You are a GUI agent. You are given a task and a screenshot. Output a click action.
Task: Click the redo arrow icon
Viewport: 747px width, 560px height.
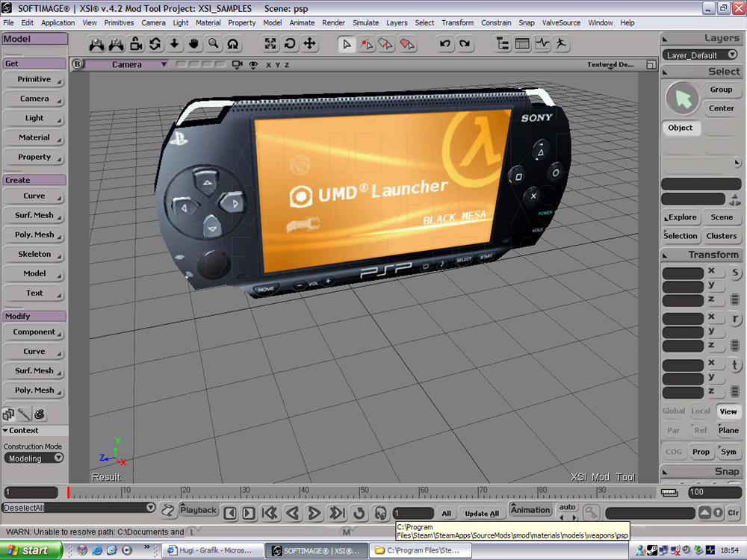(x=465, y=44)
